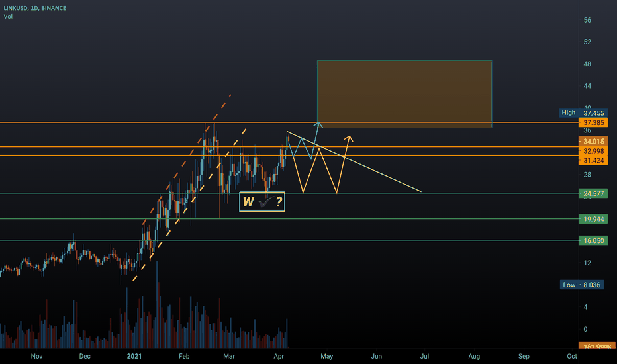617x364 pixels.
Task: Click the 56 price axis value
Action: pos(587,20)
